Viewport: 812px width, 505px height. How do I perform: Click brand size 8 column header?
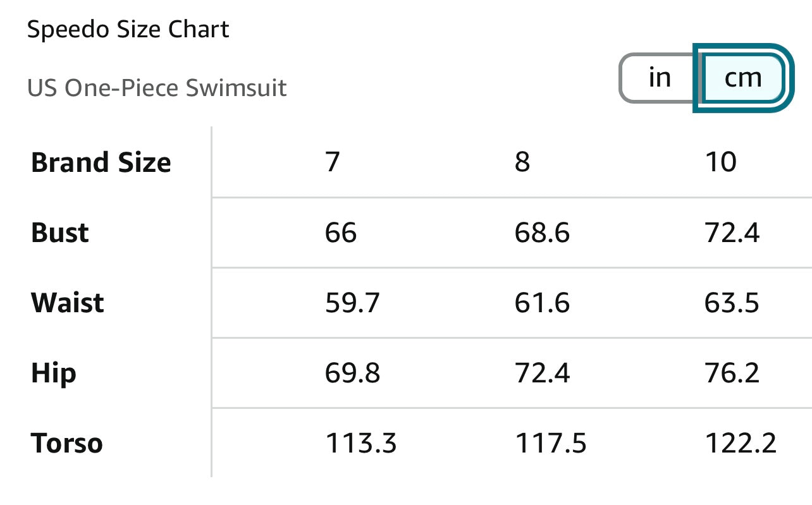pos(522,163)
